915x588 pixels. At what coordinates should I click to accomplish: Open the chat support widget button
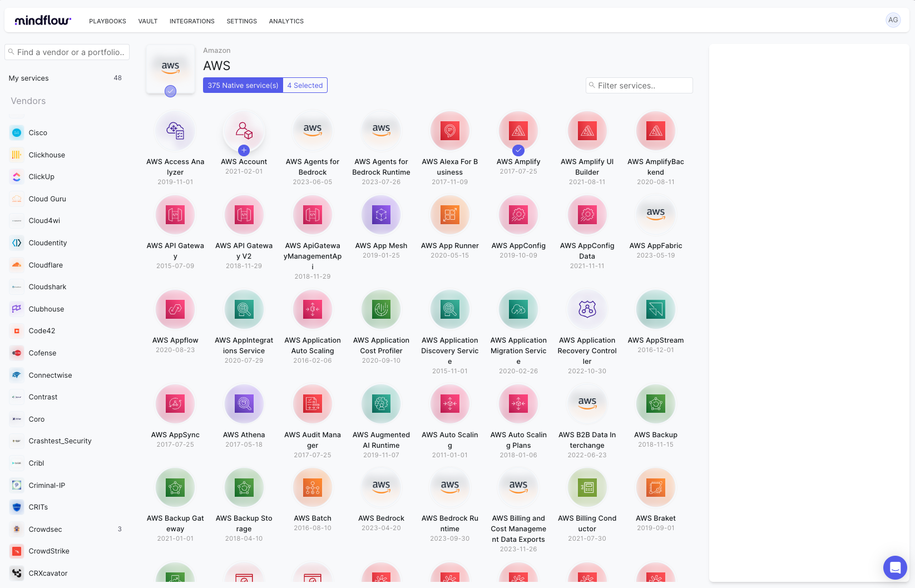(x=895, y=567)
